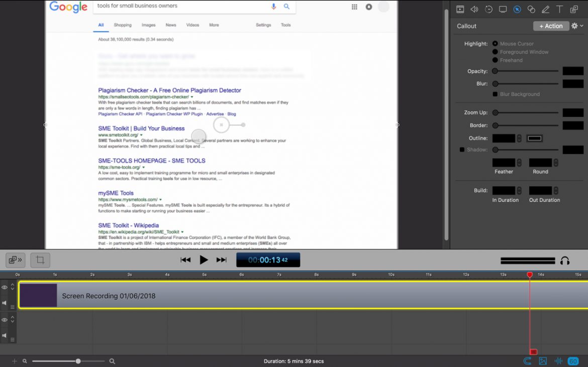Image resolution: width=588 pixels, height=367 pixels.
Task: Open first track options menu icon
Action: 13,307
